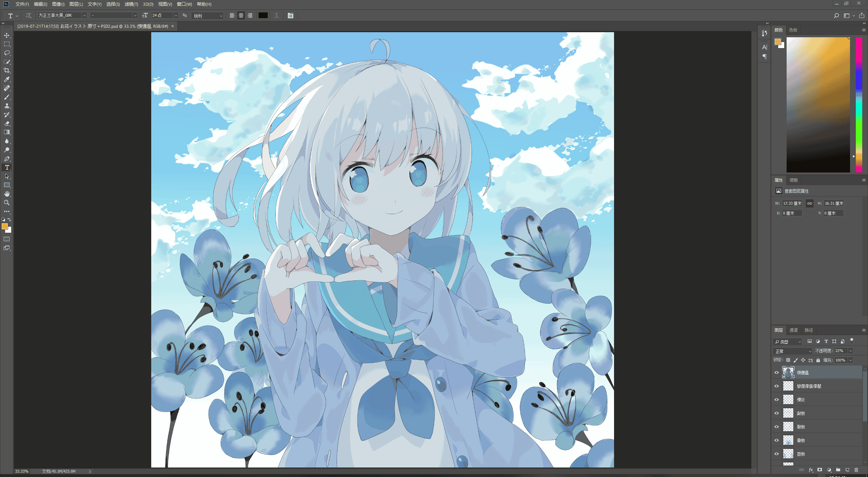Switch to the 色板 tab
The width and height of the screenshot is (868, 477).
pos(793,30)
